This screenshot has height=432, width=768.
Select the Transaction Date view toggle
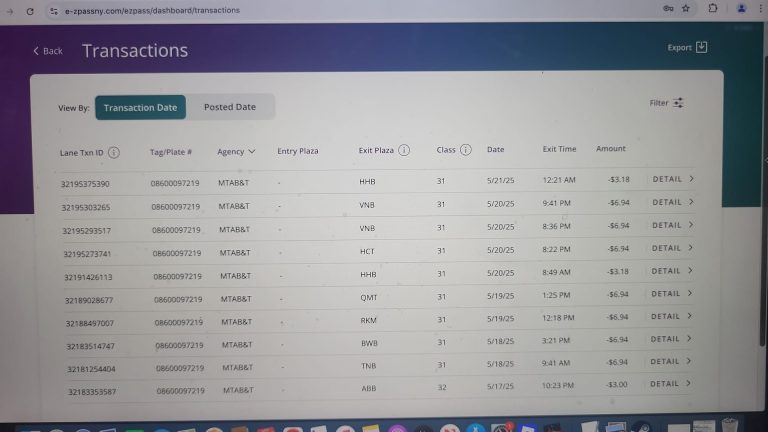[140, 108]
